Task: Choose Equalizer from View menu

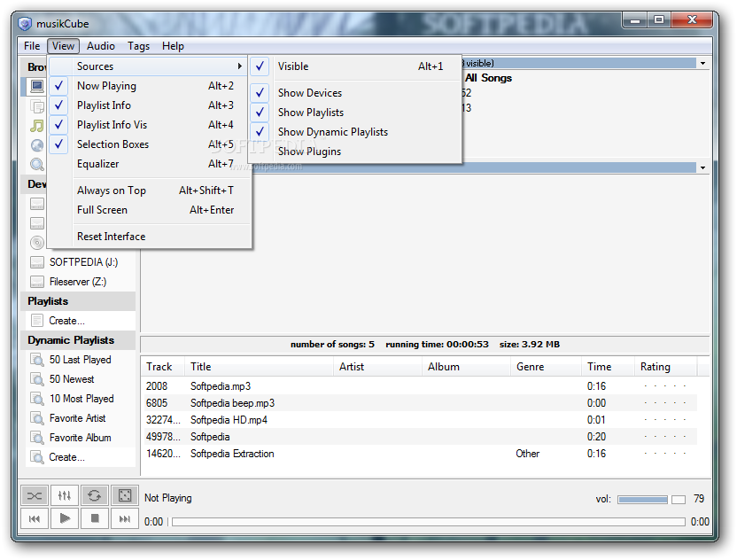Action: [150, 164]
